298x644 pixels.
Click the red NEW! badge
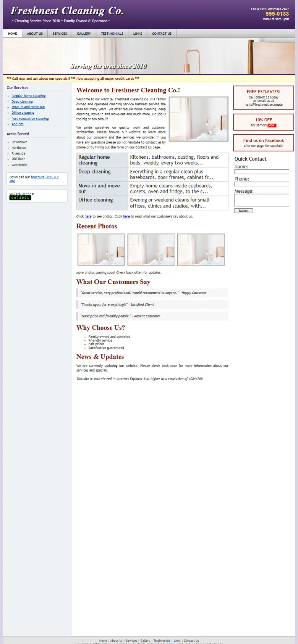[x=272, y=125]
